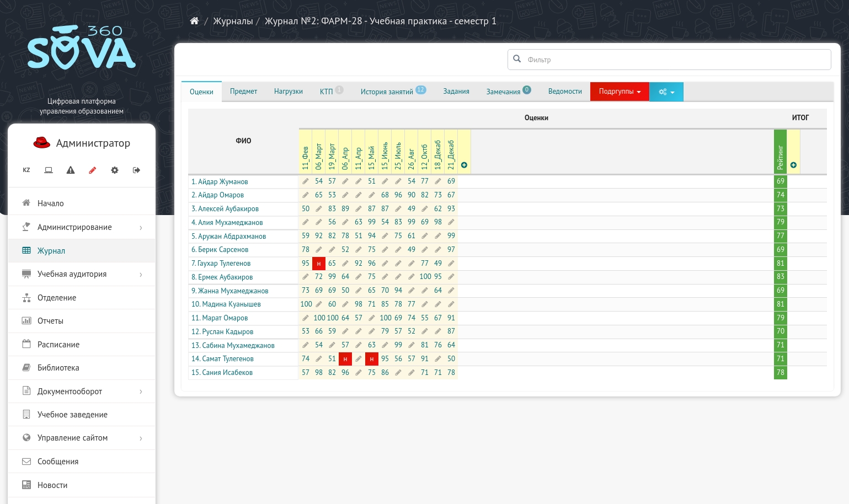Click Ермек Аубакиров grade 100
849x504 pixels.
425,277
